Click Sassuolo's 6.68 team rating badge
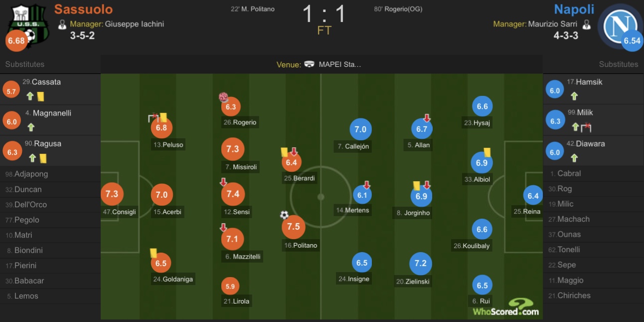This screenshot has width=644, height=322. [16, 41]
